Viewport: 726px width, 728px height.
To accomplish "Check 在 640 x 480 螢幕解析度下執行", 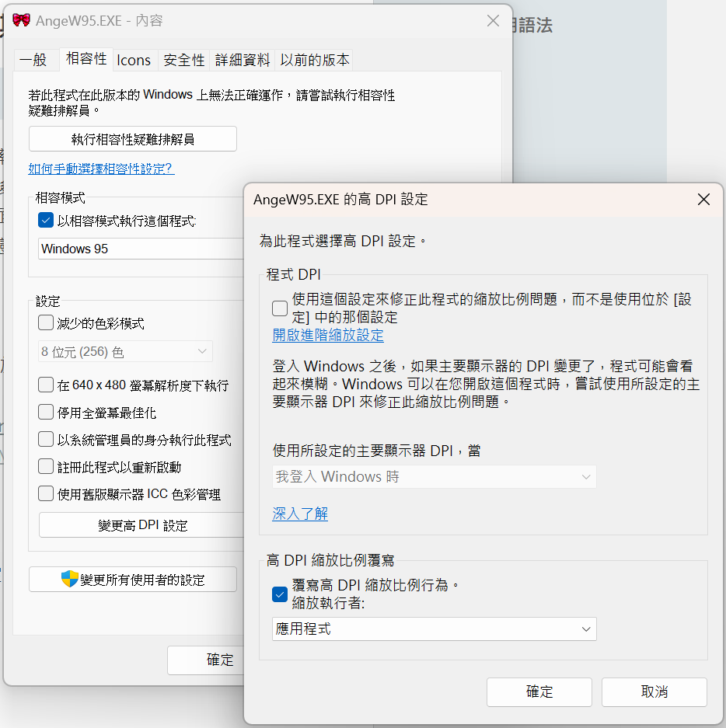I will 46,385.
